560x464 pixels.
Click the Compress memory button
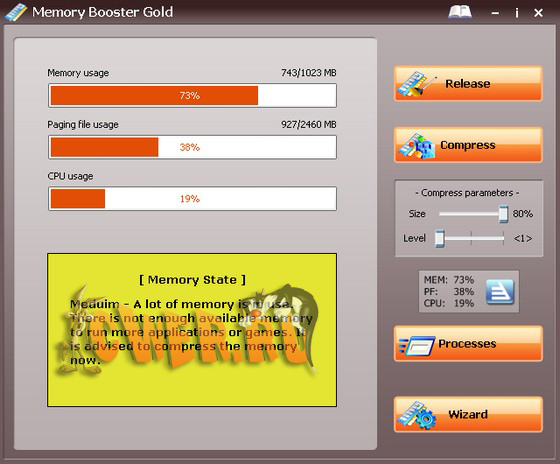point(468,145)
